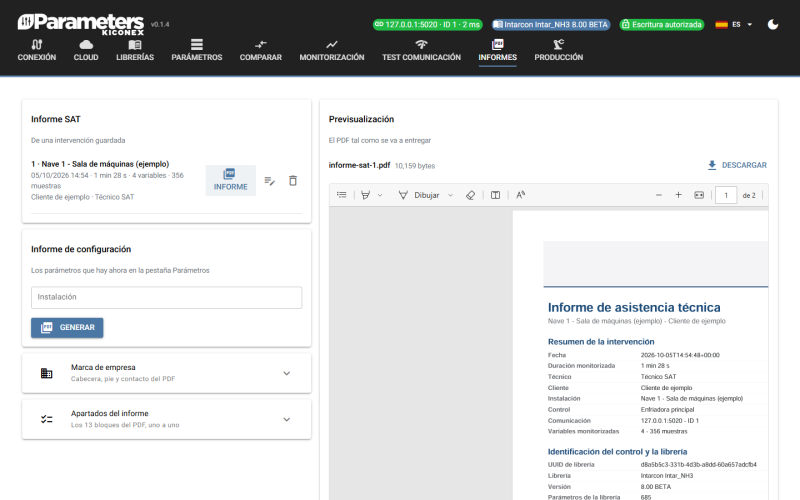Image resolution: width=800 pixels, height=500 pixels.
Task: Download the PDF with DESCARGAR
Action: (737, 165)
